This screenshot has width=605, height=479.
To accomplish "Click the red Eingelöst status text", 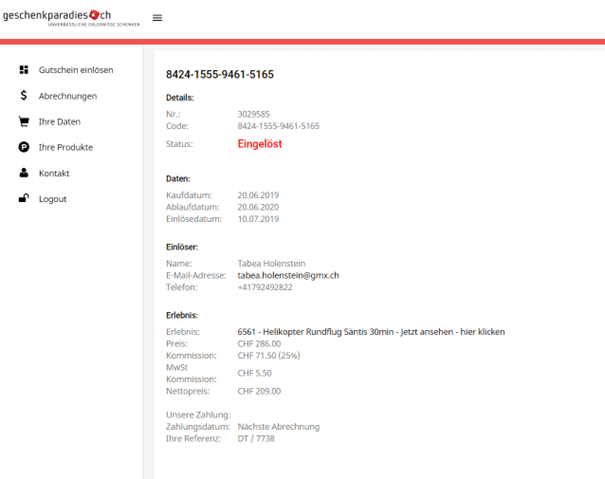I will point(260,144).
